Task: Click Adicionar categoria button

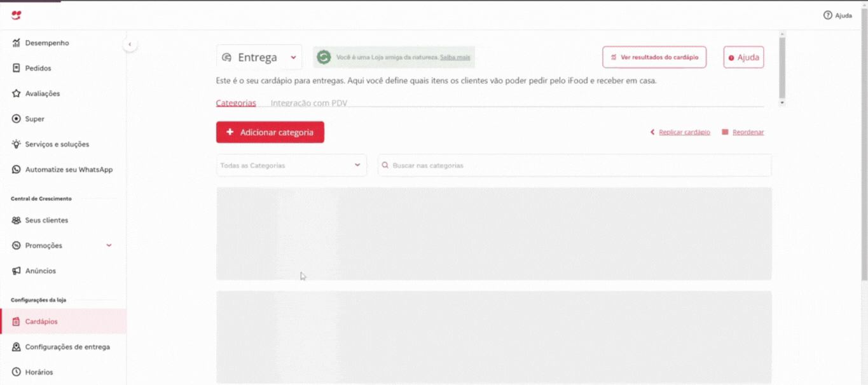Action: tap(270, 132)
